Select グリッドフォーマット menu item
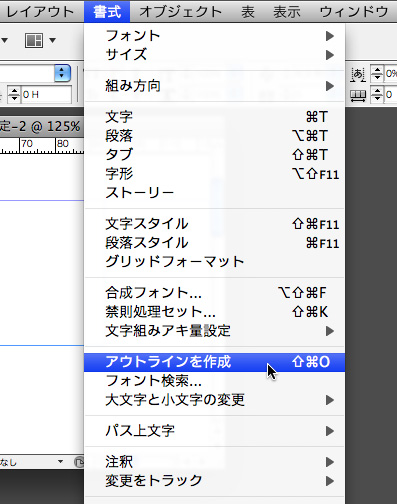 click(214, 262)
